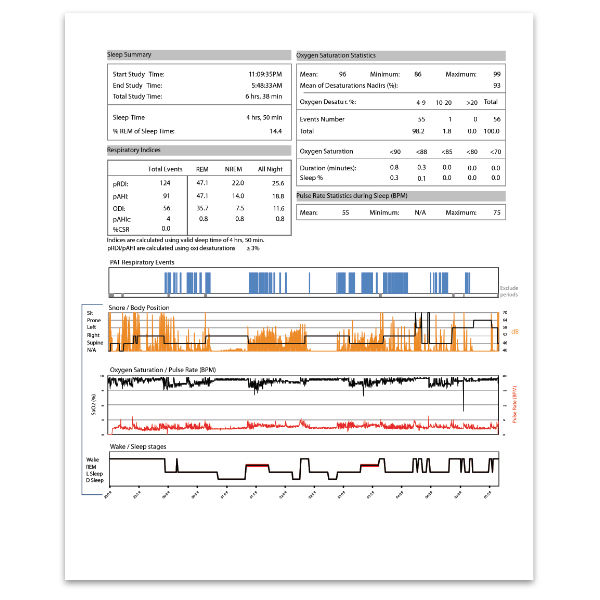
Task: Select the end time value 5:48:33AM
Action: click(267, 85)
